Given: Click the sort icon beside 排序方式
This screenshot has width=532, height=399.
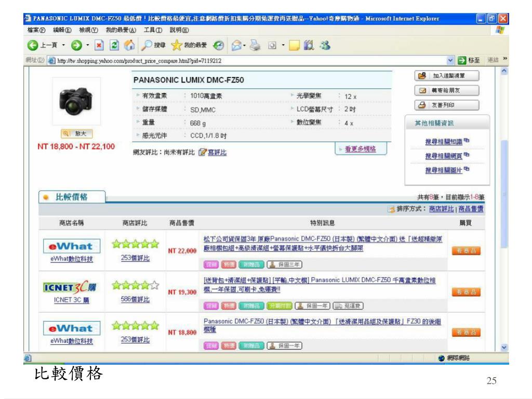Looking at the screenshot, I should pos(392,209).
